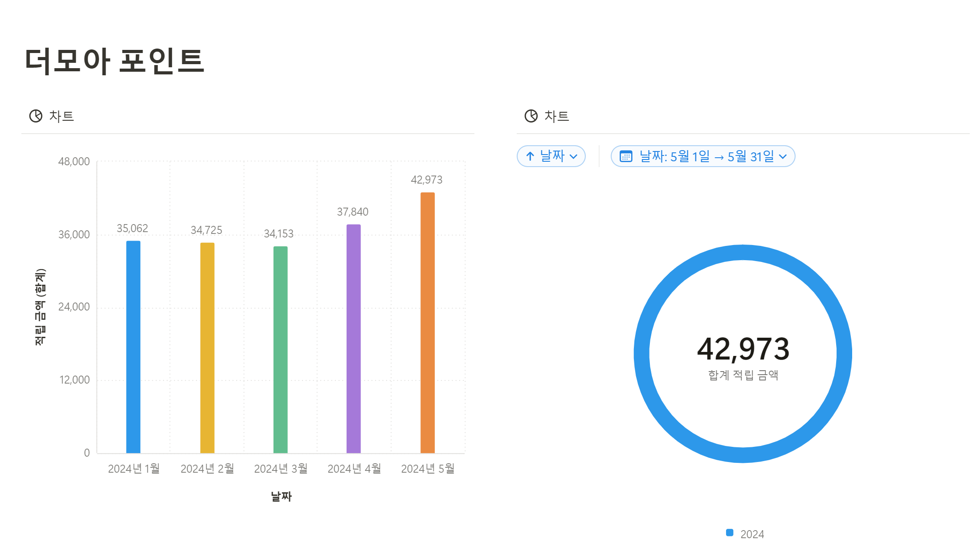This screenshot has height=560, width=980.
Task: Select the right 차트 tab
Action: click(x=556, y=116)
